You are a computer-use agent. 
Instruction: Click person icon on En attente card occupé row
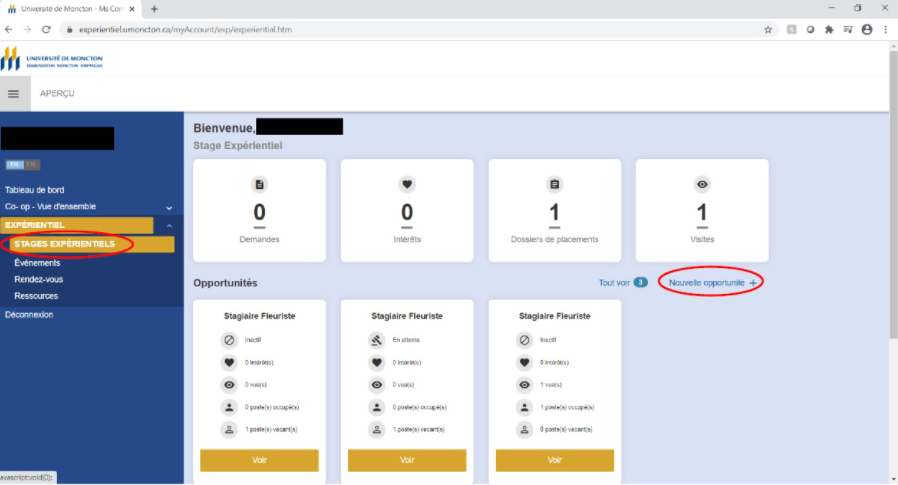click(376, 407)
